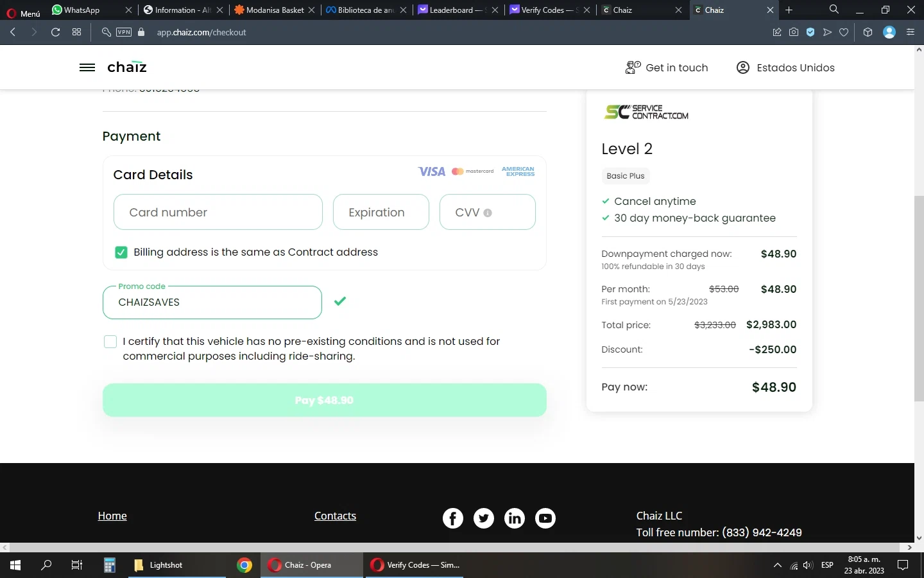Open a new browser tab
Viewport: 924px width, 578px height.
(789, 10)
